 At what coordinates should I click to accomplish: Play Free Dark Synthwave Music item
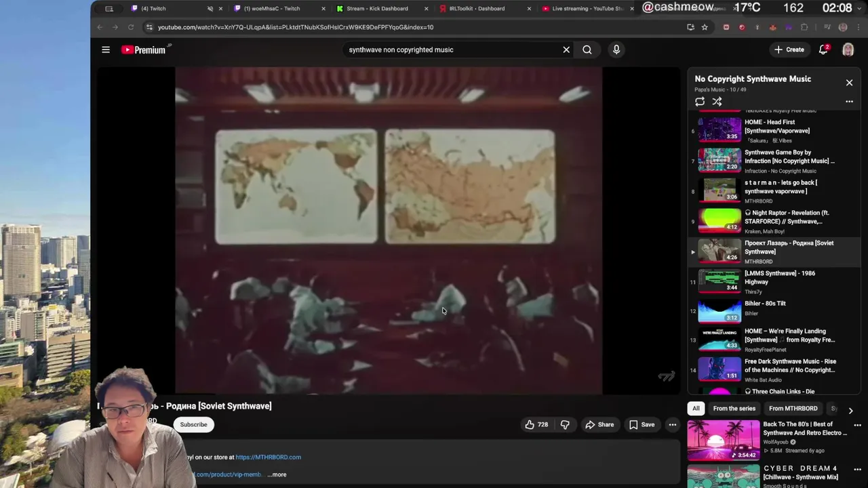tap(773, 371)
